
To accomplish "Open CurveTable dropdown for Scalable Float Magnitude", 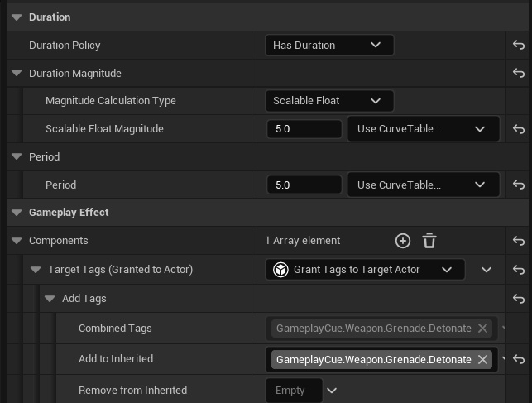I will [x=422, y=129].
